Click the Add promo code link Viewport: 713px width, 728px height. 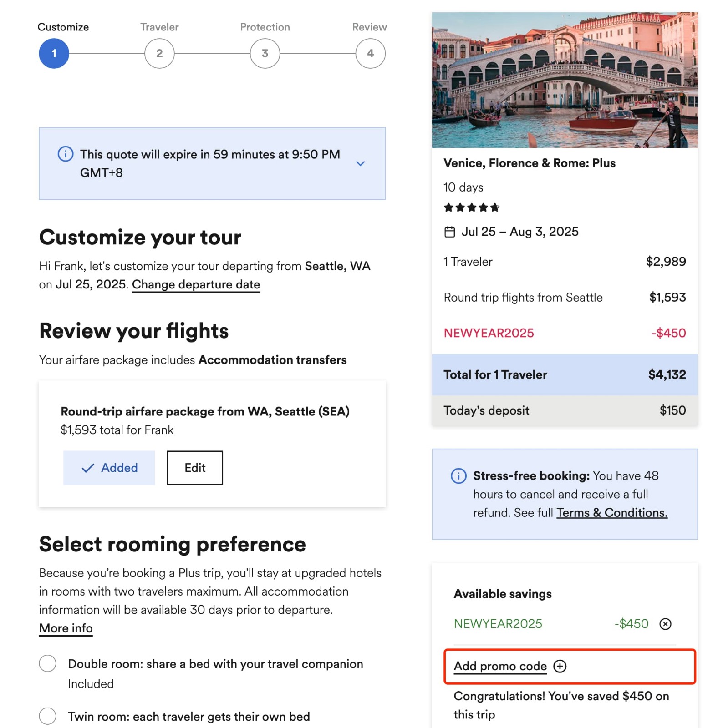coord(500,667)
